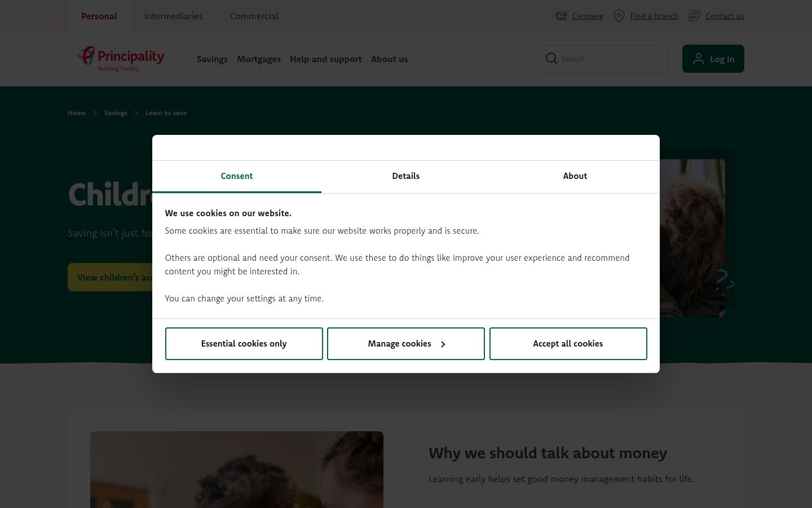Open the Savings navigation menu

[212, 59]
